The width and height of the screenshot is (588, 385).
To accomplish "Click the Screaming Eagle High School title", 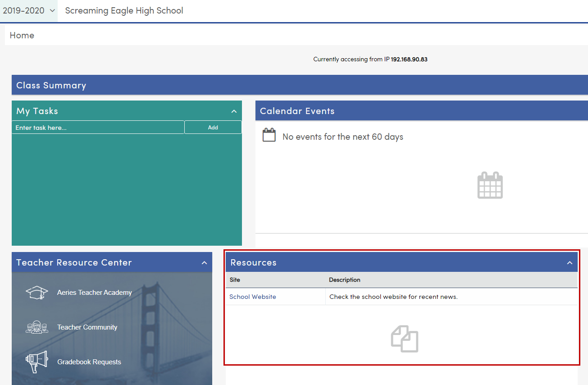I will [124, 10].
